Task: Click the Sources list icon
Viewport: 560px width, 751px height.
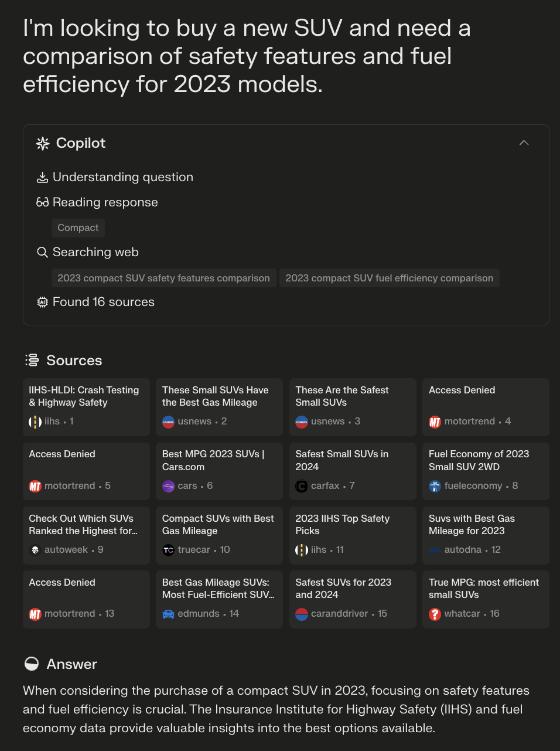Action: (x=32, y=360)
